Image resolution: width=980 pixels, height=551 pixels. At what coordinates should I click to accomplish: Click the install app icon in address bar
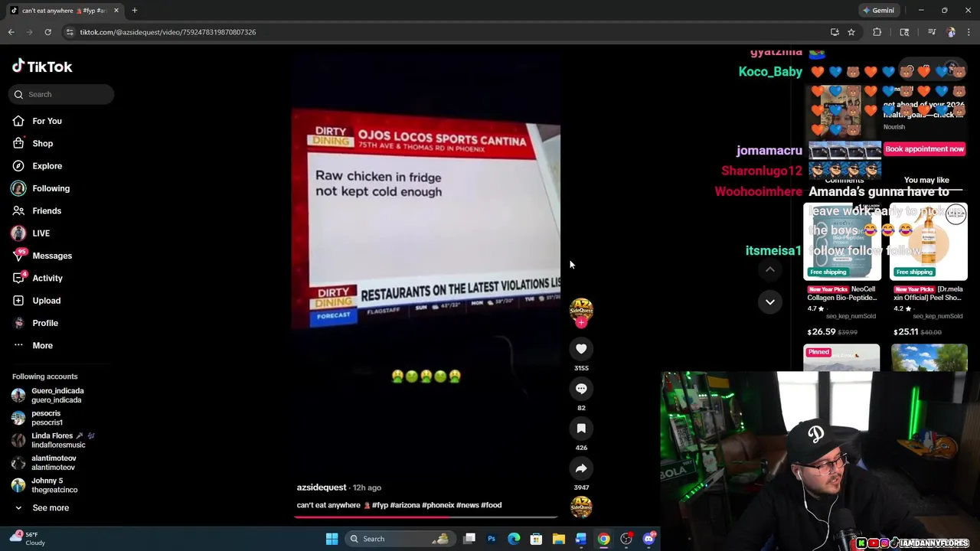[835, 32]
